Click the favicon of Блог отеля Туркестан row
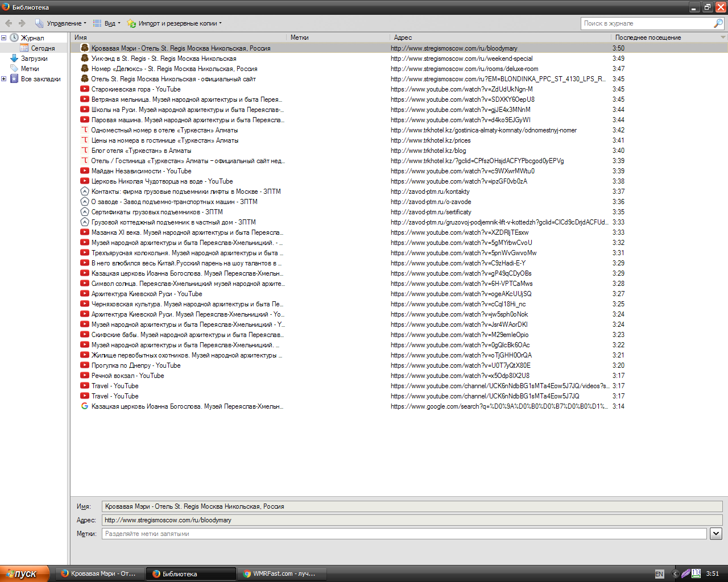This screenshot has height=582, width=728. point(85,150)
